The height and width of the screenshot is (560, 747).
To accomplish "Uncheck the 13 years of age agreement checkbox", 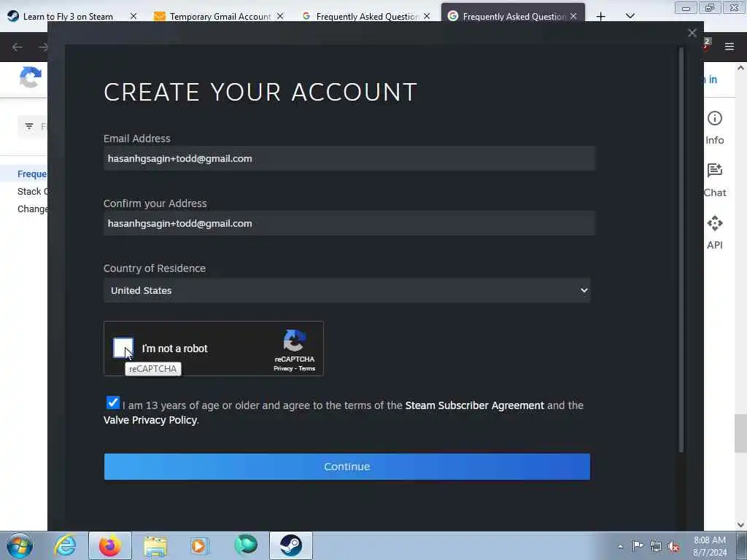I will pyautogui.click(x=113, y=402).
